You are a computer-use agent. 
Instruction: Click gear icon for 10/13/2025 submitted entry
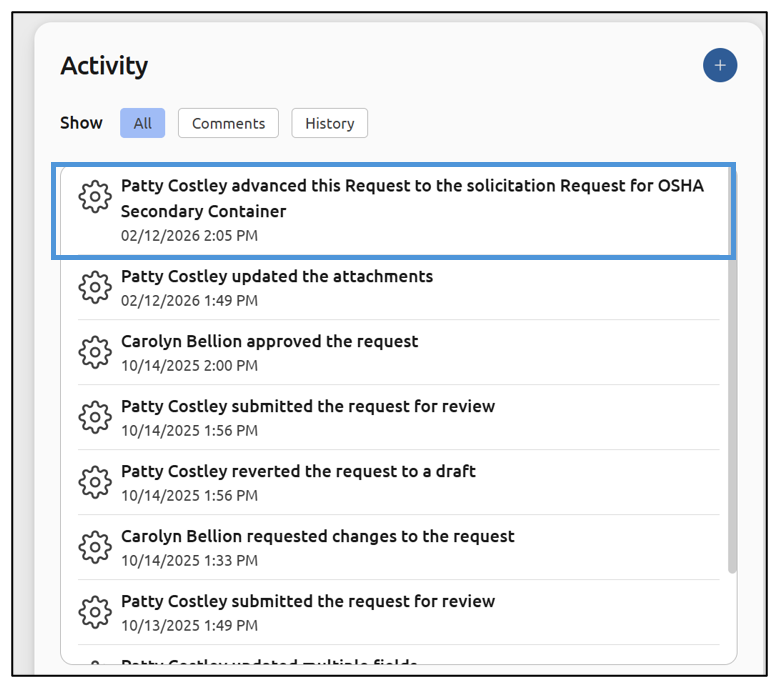95,612
